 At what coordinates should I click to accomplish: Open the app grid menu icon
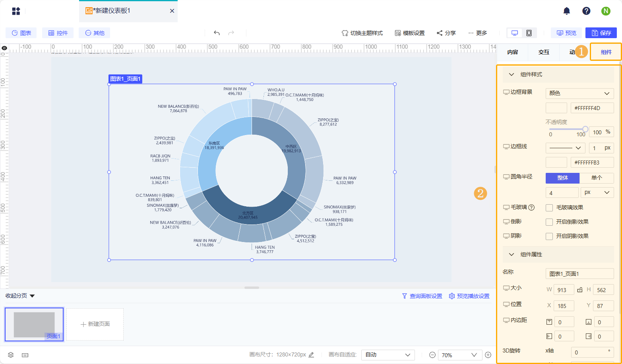(x=16, y=11)
